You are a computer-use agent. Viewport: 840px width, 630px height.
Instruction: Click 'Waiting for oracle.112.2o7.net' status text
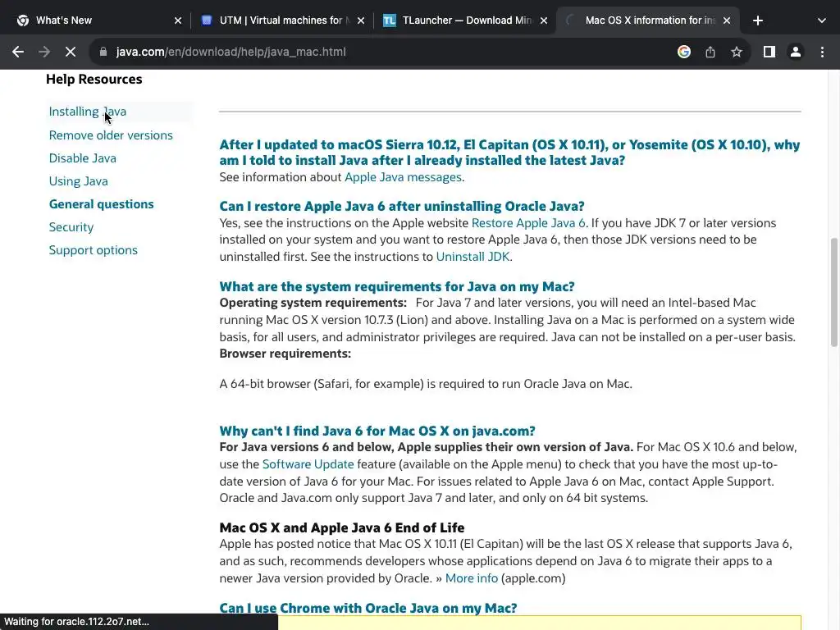(76, 622)
